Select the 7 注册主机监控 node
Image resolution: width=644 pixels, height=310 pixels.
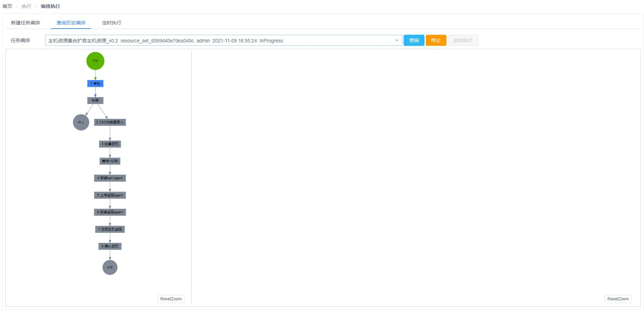pos(110,229)
